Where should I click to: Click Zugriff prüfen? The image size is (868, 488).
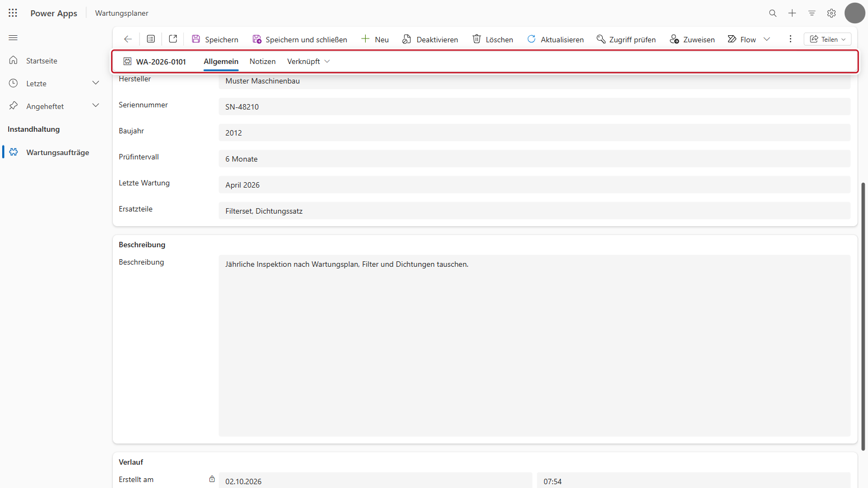point(626,39)
